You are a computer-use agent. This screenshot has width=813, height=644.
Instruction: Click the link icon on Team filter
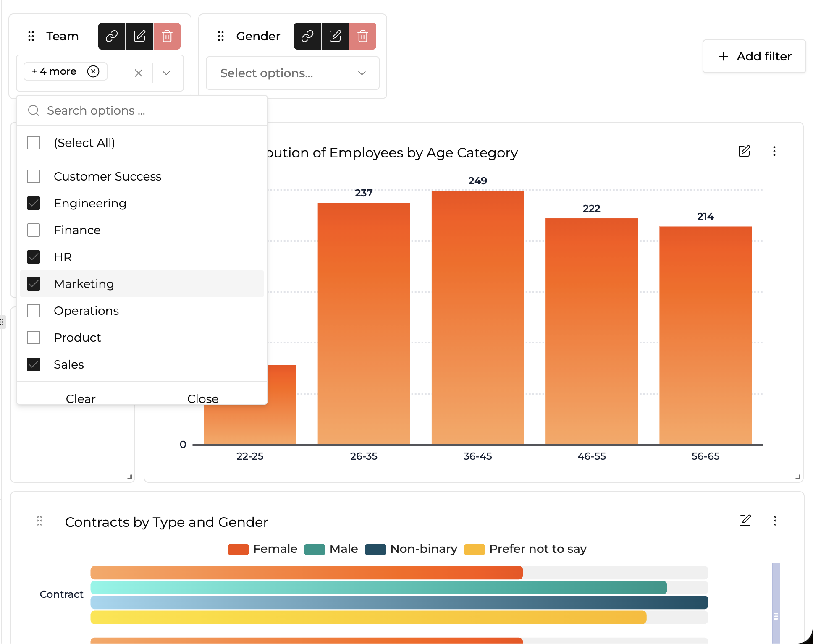pyautogui.click(x=112, y=36)
